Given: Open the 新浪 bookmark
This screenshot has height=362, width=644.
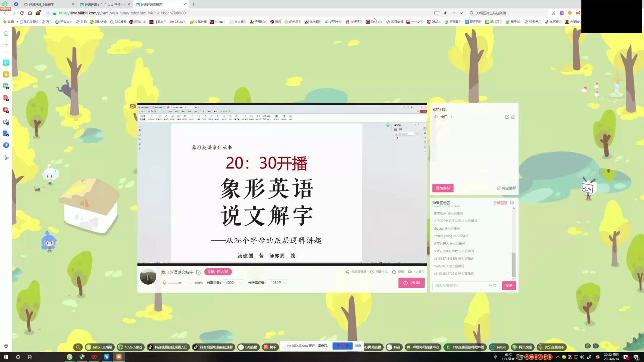Looking at the screenshot, I should 276,22.
